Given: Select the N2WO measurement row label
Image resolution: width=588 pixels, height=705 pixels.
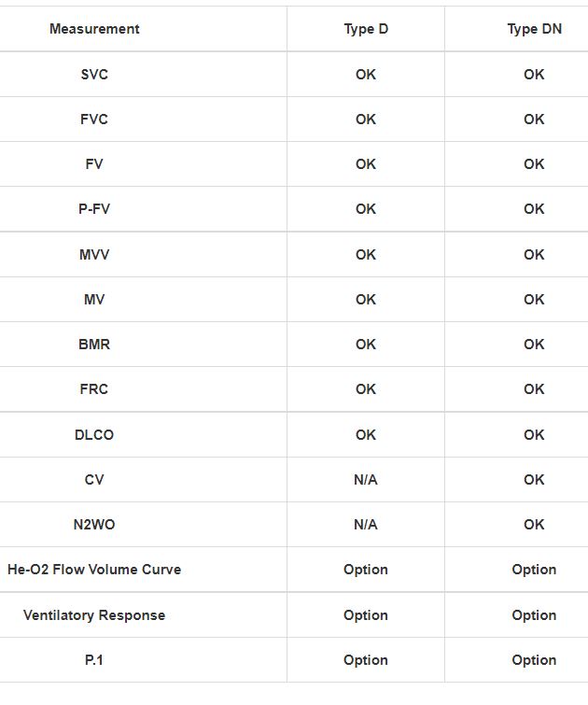Looking at the screenshot, I should pos(94,524).
